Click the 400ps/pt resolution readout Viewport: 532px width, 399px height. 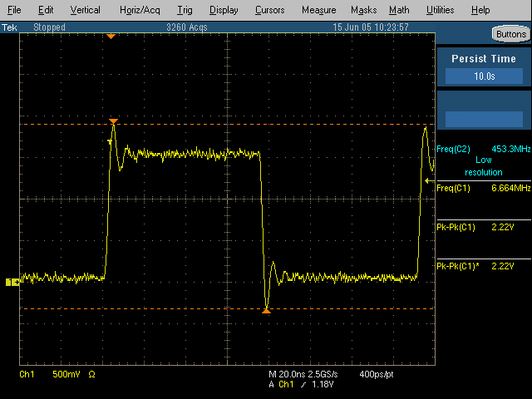(x=377, y=374)
